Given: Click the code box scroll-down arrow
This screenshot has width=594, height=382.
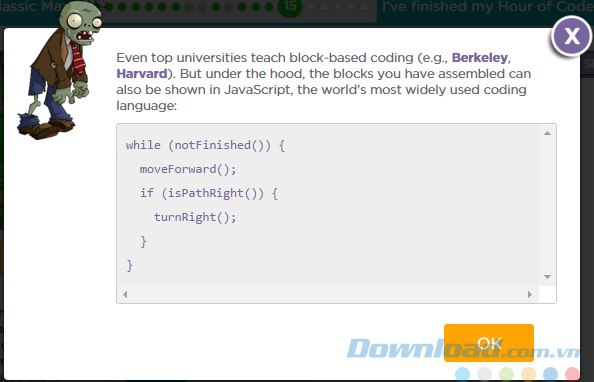Looking at the screenshot, I should [x=547, y=277].
